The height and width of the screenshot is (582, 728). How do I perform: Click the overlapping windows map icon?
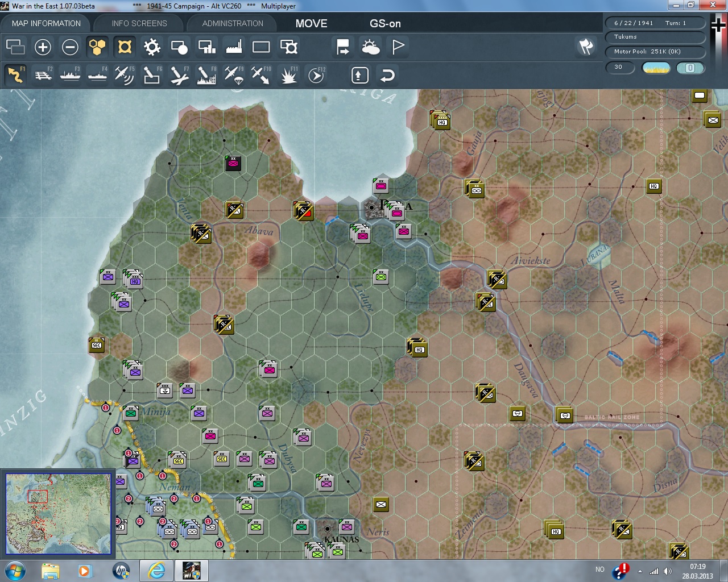(15, 47)
